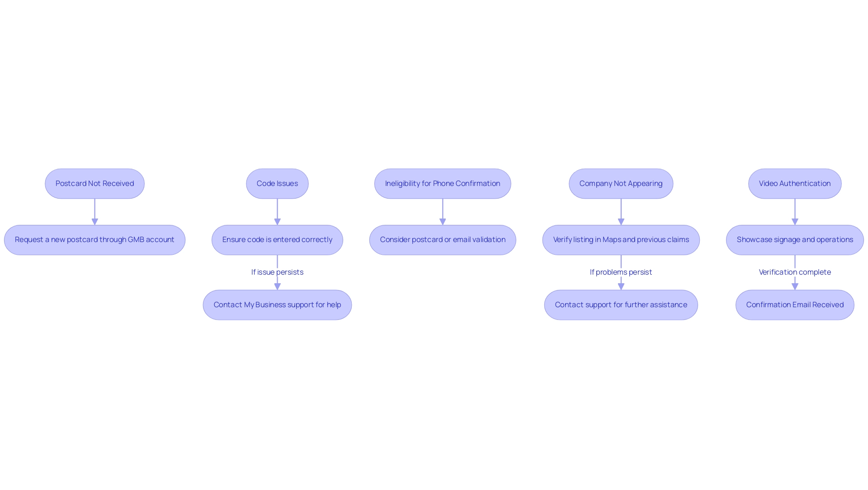Select Consider postcard or email validation node
Screen dimensions: 868x490
point(443,239)
